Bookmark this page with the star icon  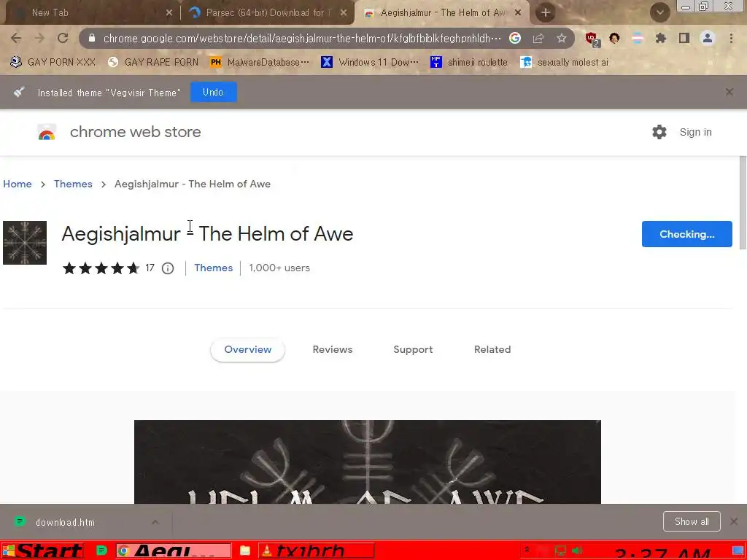[562, 38]
